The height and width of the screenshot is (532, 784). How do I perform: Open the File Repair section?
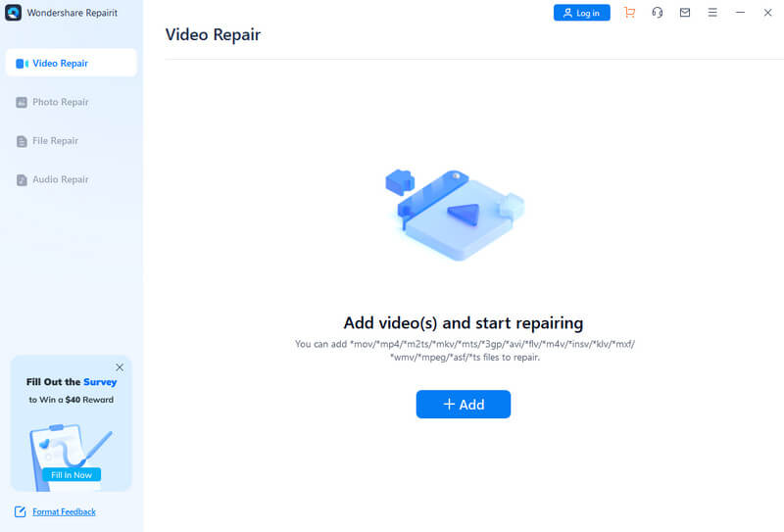(55, 141)
